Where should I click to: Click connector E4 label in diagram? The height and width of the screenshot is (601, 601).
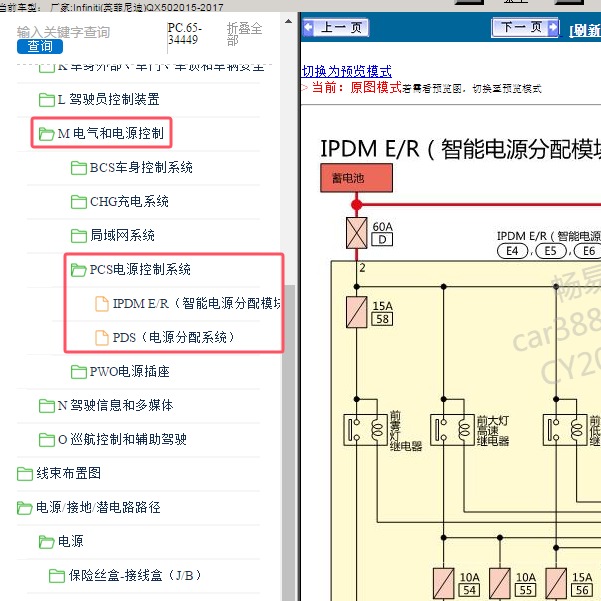tap(512, 251)
